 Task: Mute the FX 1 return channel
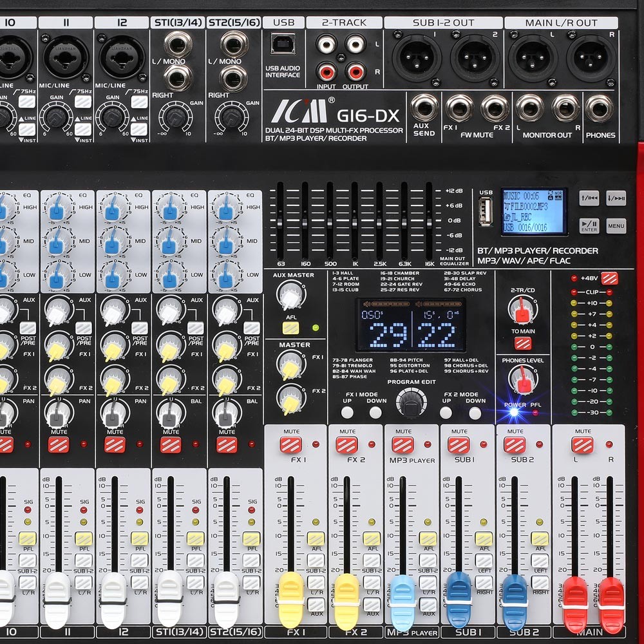point(291,445)
